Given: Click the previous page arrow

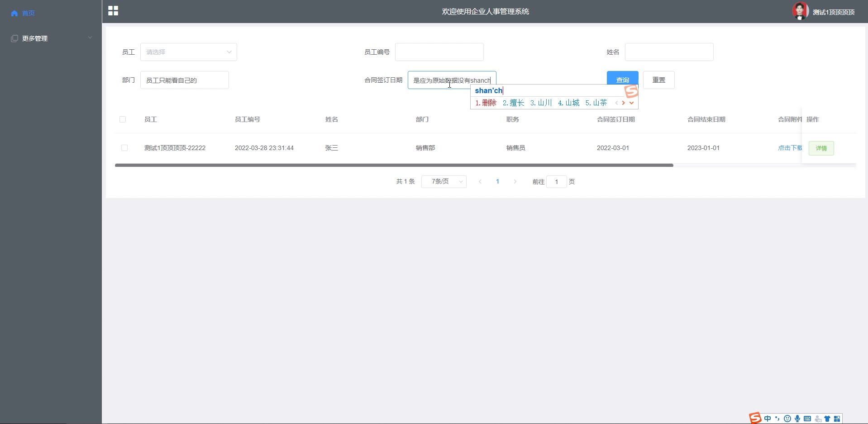Looking at the screenshot, I should point(480,181).
